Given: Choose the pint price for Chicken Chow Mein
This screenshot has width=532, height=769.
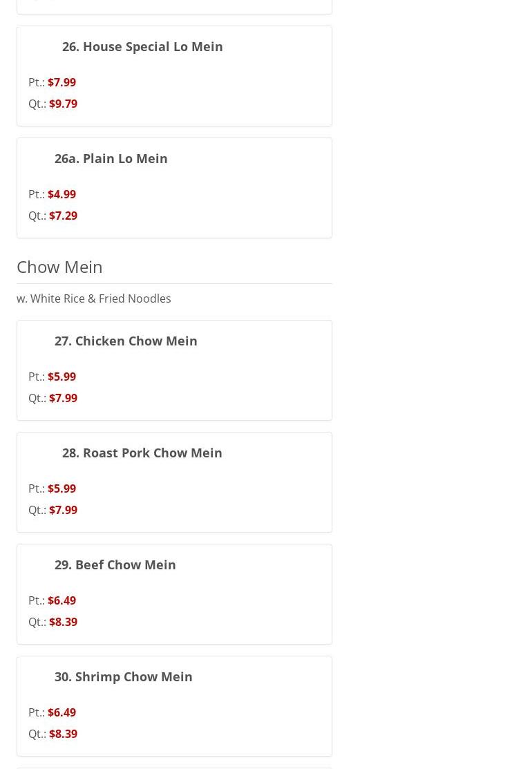Looking at the screenshot, I should click(x=61, y=377).
